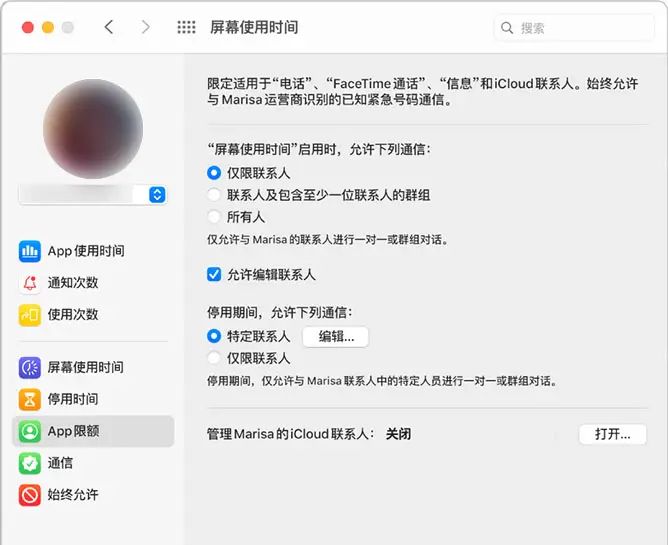The height and width of the screenshot is (545, 668).
Task: Click the 屏幕使用时间 window title
Action: tap(254, 27)
